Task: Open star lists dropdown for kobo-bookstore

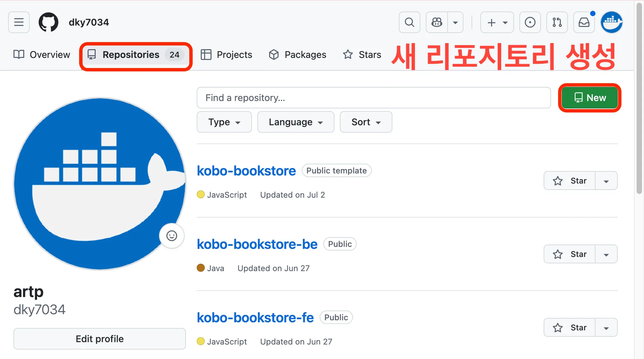Action: [606, 181]
